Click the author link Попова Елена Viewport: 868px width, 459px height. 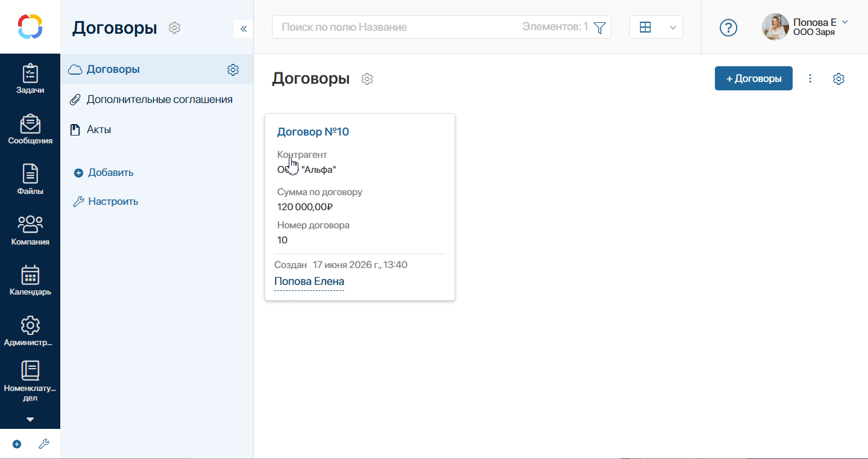tap(309, 281)
